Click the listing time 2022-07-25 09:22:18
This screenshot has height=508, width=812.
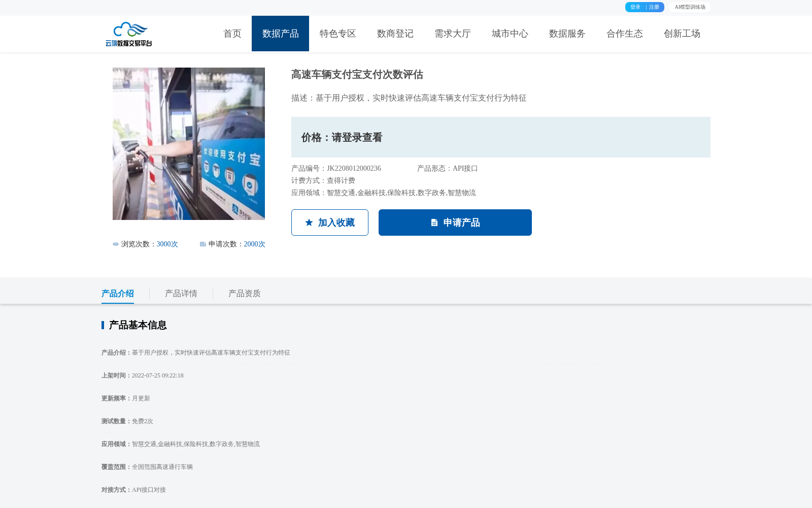pyautogui.click(x=158, y=376)
